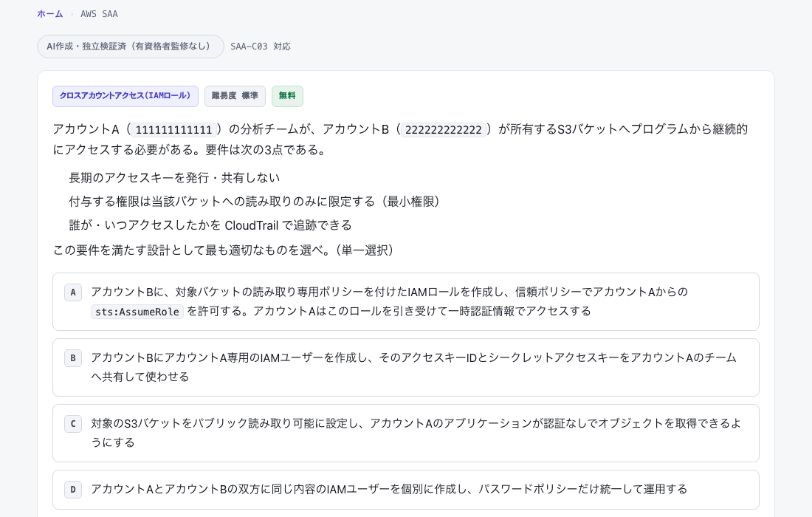Viewport: 812px width, 517px height.
Task: Click the sts:AssumeRole code snippet
Action: [137, 312]
